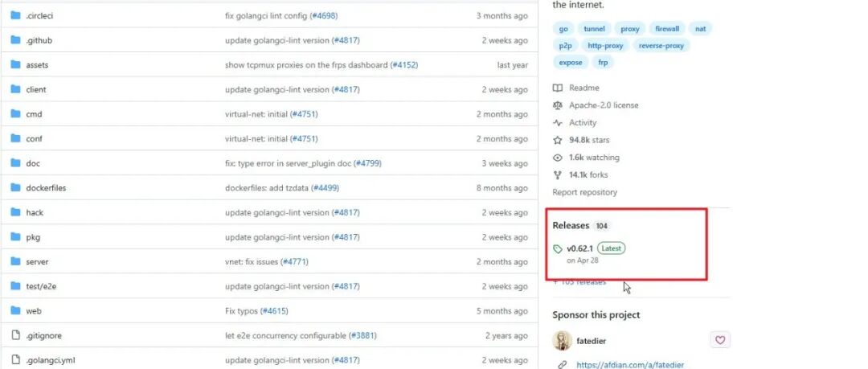Click the pkg folder icon
This screenshot has height=369, width=868.
(15, 236)
